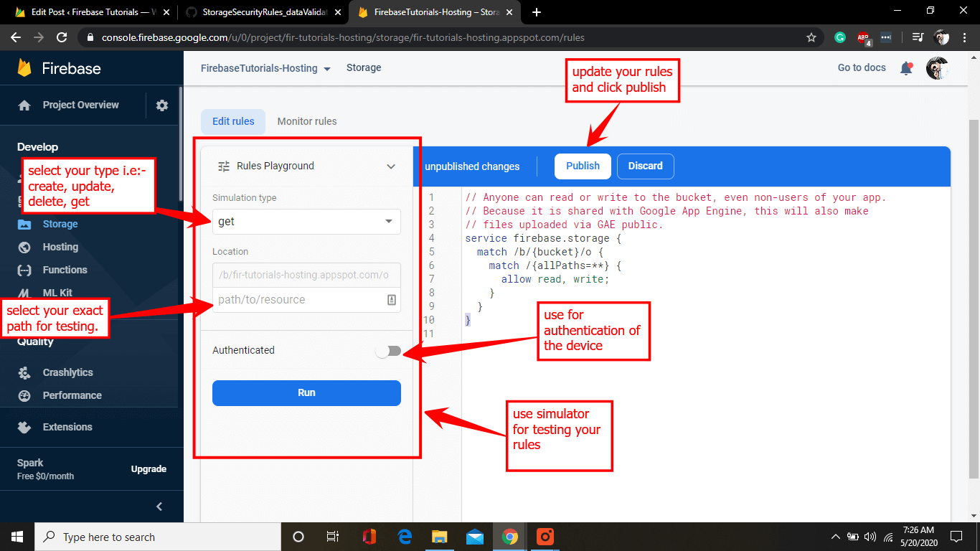The image size is (980, 551).
Task: Open Firebase project settings gear
Action: [161, 105]
